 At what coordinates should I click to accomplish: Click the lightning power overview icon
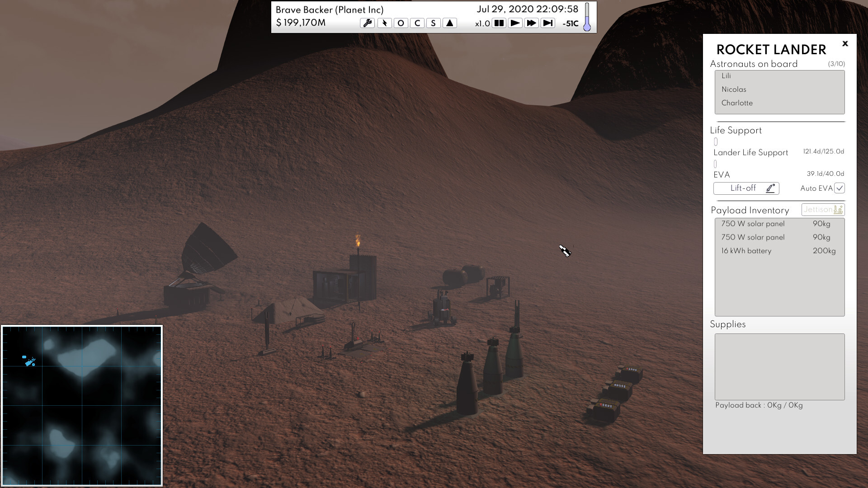(x=384, y=23)
